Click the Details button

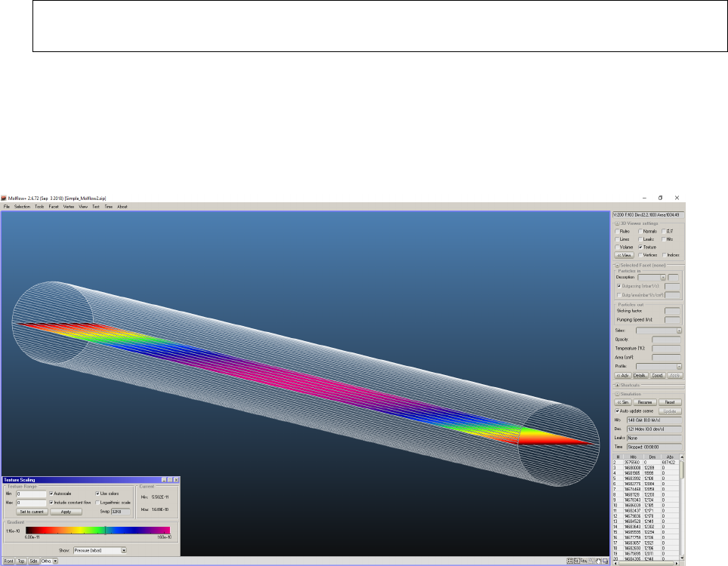(640, 375)
